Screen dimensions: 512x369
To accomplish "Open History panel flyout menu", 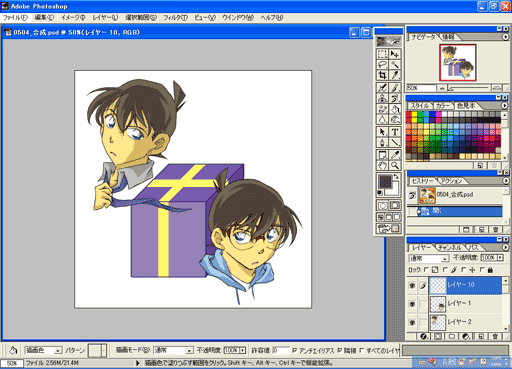I will click(x=506, y=181).
